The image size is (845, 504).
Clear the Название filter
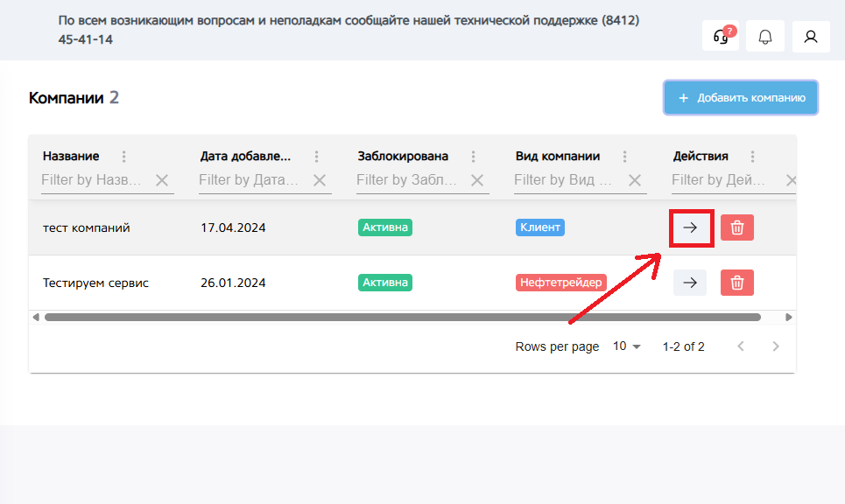point(162,180)
